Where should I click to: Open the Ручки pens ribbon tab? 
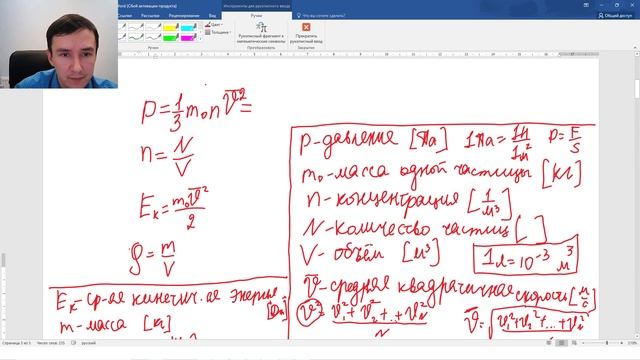pos(256,16)
